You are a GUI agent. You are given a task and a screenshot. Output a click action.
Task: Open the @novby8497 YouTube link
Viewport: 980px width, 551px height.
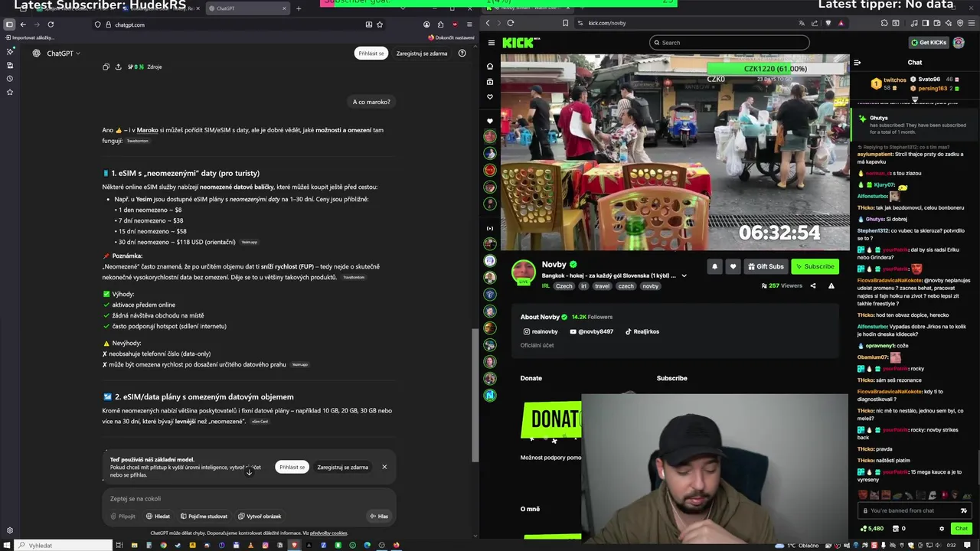click(591, 331)
